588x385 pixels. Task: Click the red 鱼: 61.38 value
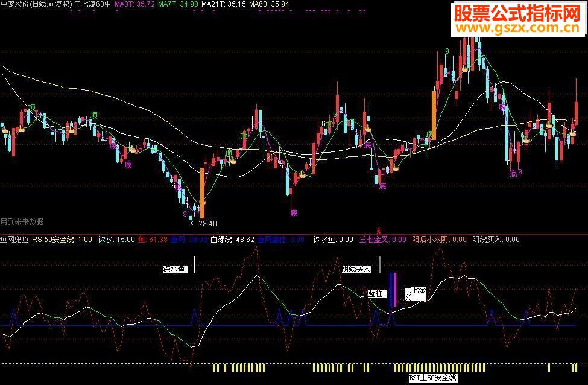click(153, 240)
